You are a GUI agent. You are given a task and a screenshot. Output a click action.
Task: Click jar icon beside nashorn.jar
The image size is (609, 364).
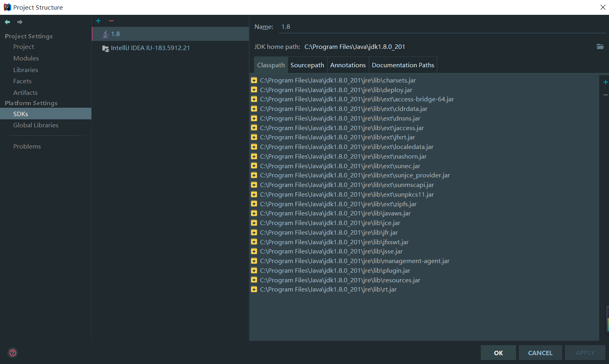click(x=254, y=156)
